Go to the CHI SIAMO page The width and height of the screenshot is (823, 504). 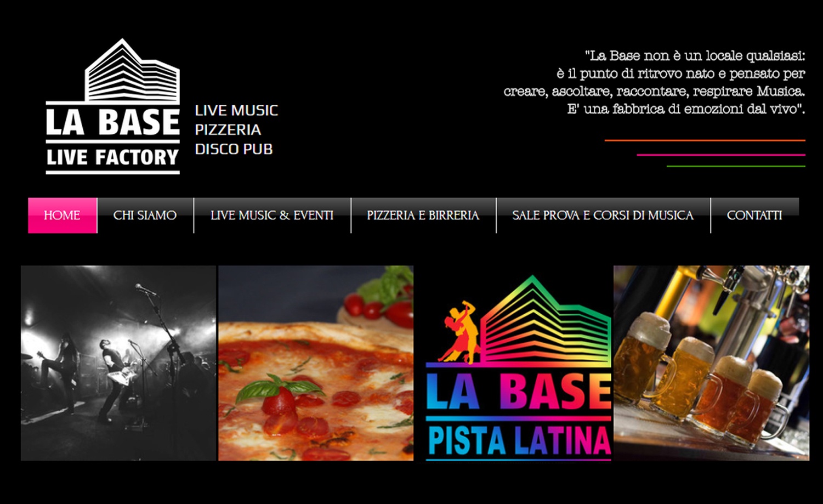click(x=145, y=216)
